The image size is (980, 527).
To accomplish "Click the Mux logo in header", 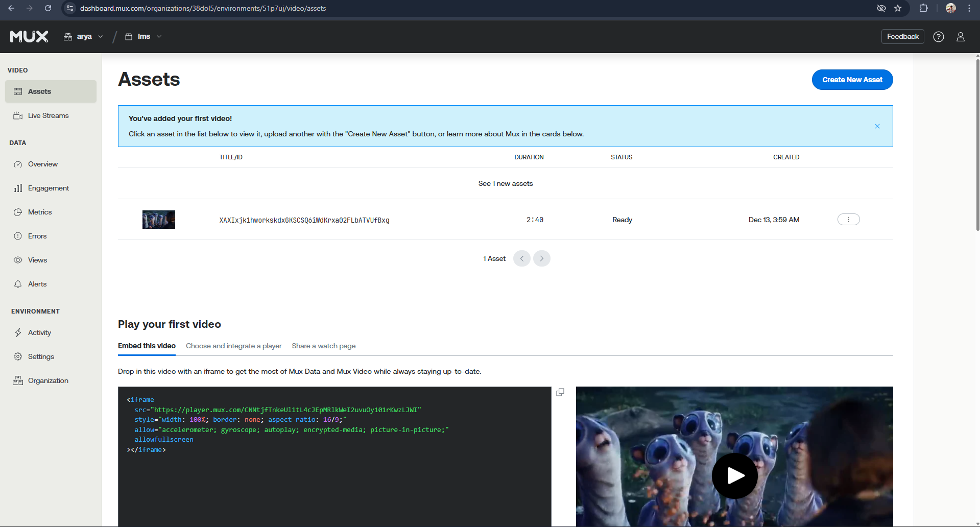I will 29,37.
